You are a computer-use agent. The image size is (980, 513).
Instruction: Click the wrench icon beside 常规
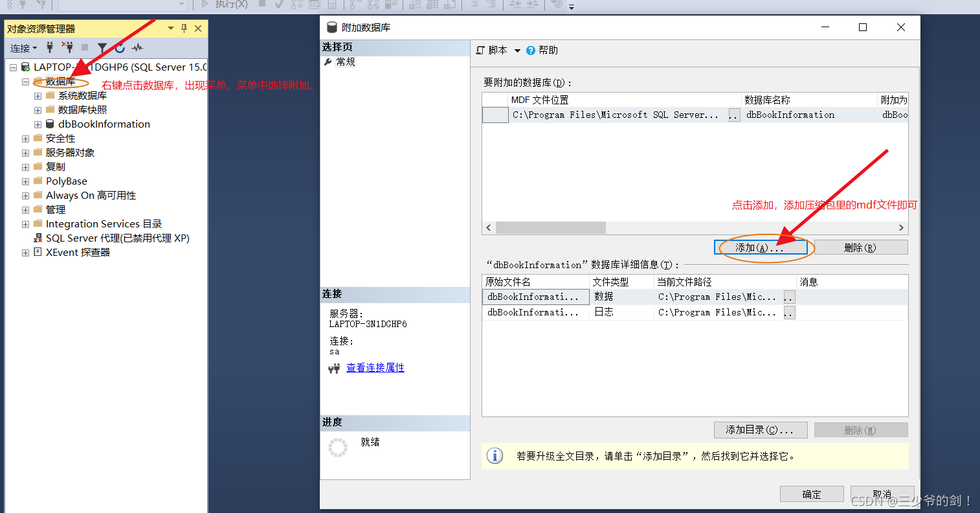click(x=328, y=62)
